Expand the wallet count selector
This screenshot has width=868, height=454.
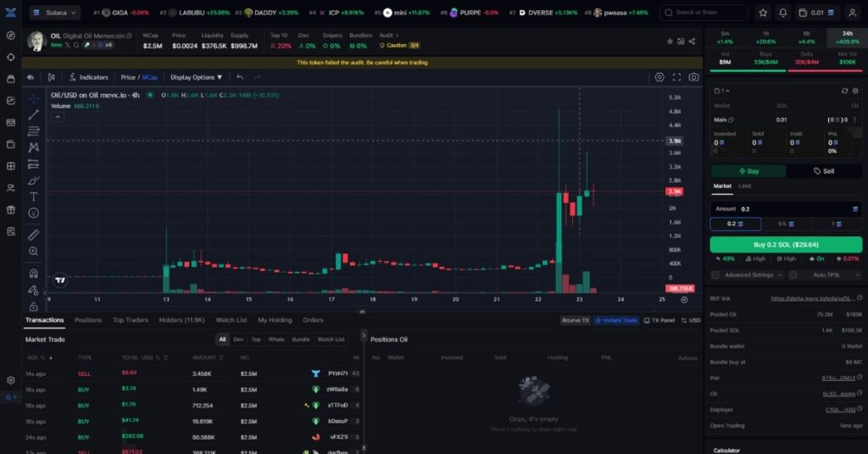[722, 91]
